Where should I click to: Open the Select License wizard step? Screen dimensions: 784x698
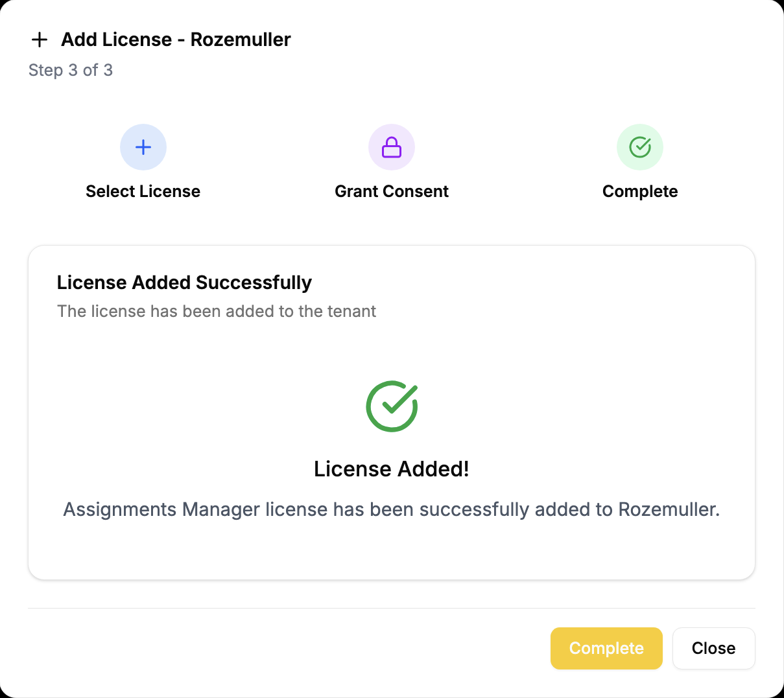point(143,162)
